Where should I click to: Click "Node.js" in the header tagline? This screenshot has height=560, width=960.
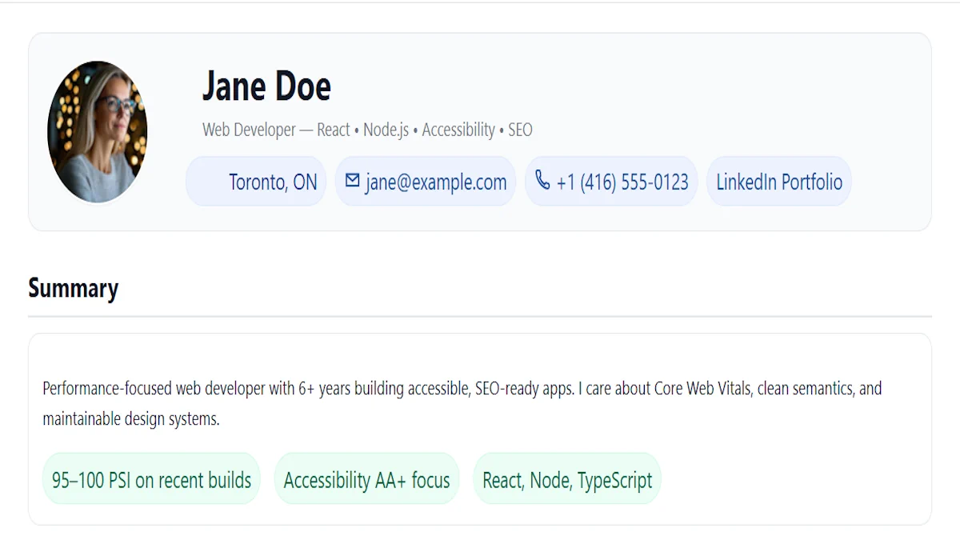386,130
